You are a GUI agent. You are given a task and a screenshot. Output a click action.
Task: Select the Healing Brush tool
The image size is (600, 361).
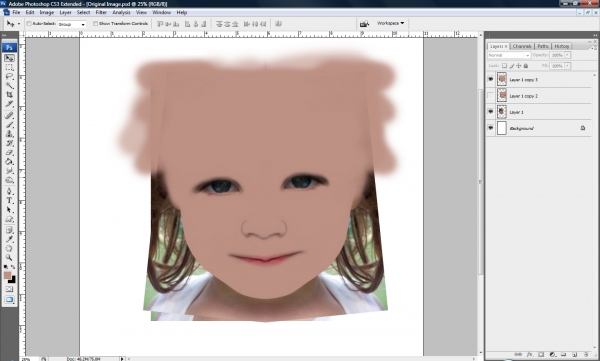click(x=9, y=115)
